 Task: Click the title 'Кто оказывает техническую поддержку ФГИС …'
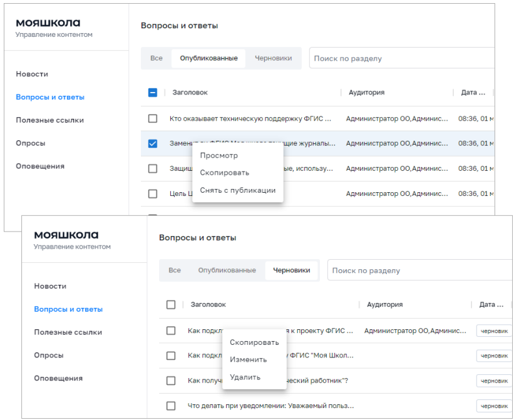(250, 118)
